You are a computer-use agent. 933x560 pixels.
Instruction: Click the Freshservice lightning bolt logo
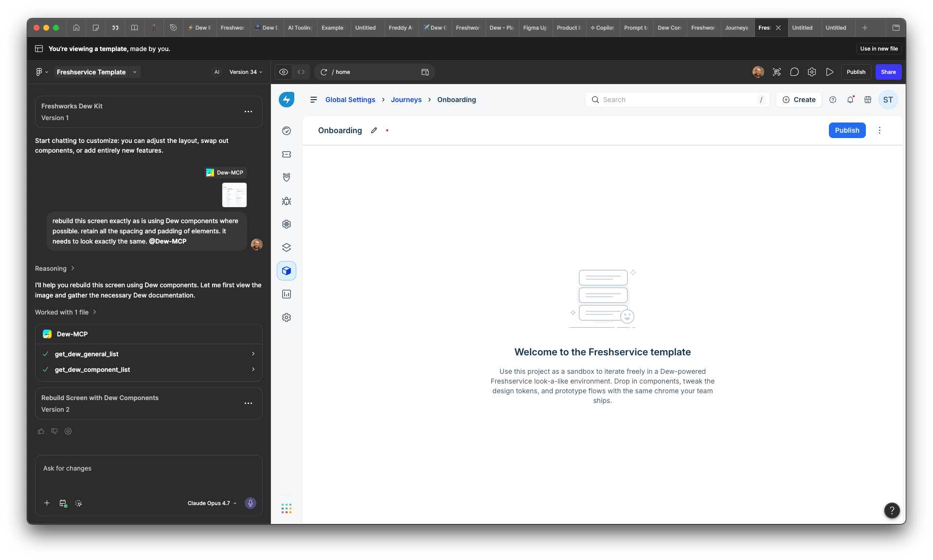click(287, 100)
